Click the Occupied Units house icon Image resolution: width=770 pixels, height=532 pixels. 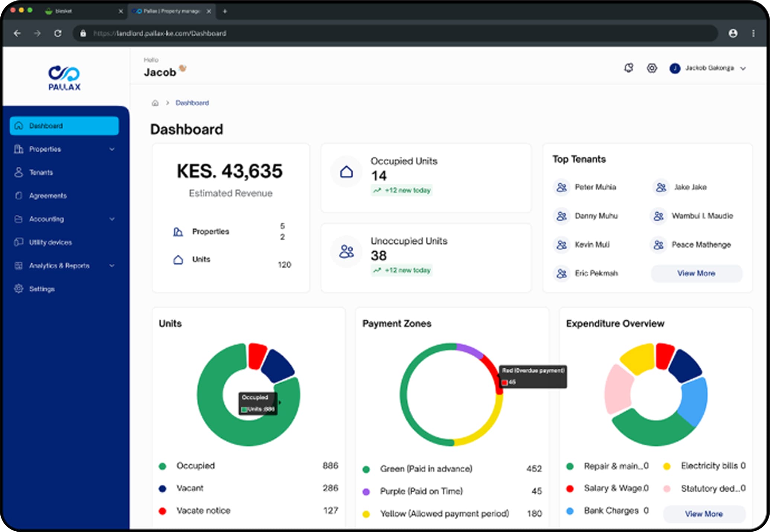pyautogui.click(x=346, y=172)
